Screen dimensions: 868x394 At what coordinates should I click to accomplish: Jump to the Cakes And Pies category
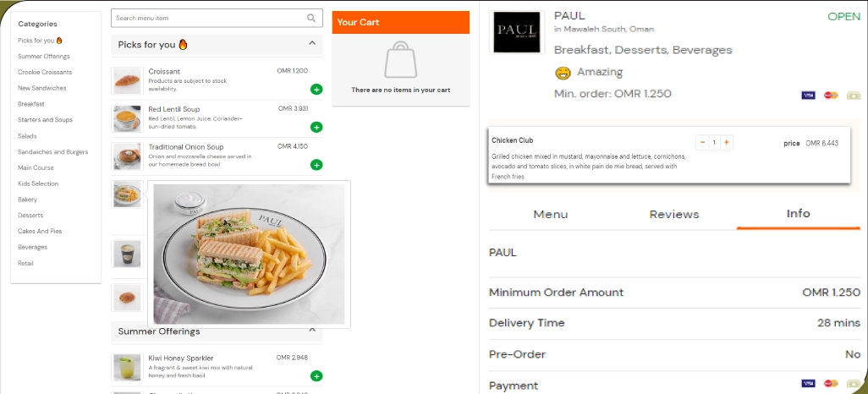point(40,231)
